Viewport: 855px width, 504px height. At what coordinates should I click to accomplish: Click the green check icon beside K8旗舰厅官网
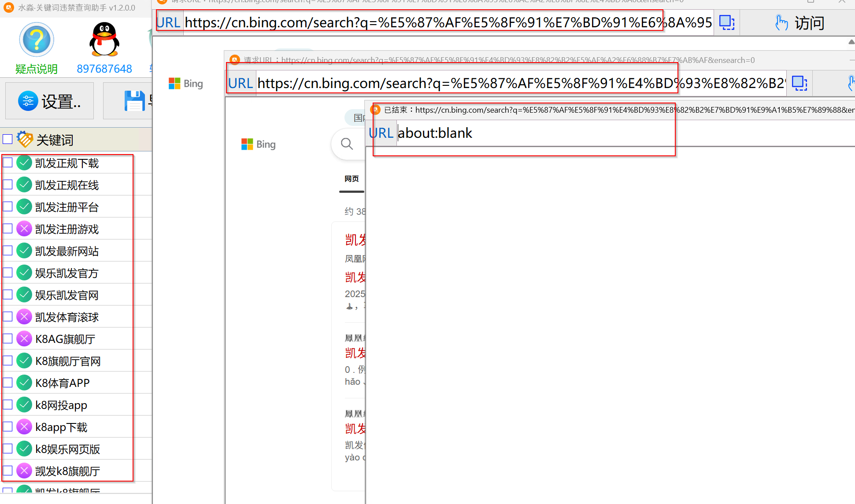pos(24,361)
